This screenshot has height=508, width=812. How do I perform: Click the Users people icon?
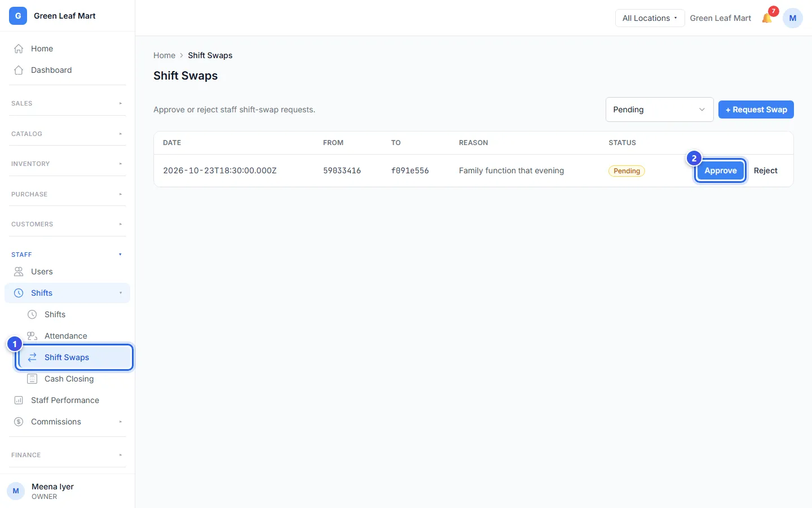(19, 271)
